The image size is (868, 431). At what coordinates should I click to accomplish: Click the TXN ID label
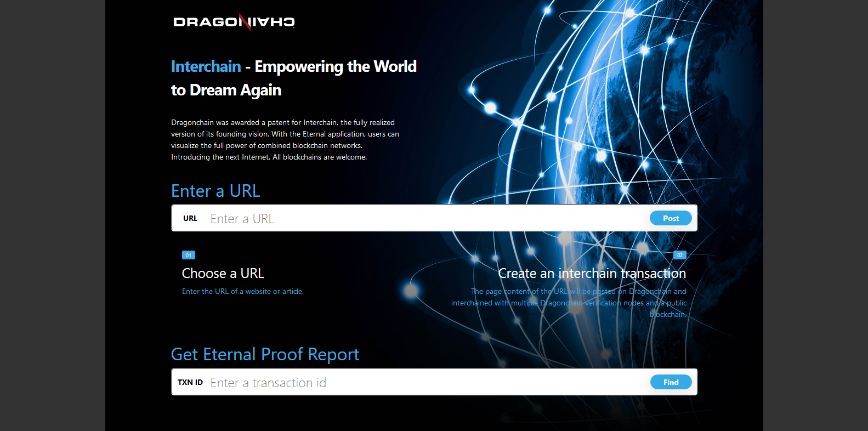tap(190, 382)
